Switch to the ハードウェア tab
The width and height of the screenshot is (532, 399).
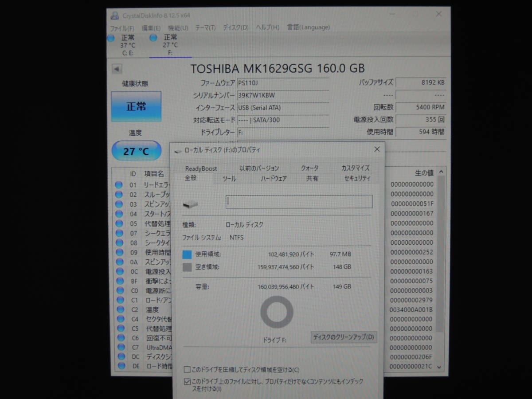tap(274, 179)
